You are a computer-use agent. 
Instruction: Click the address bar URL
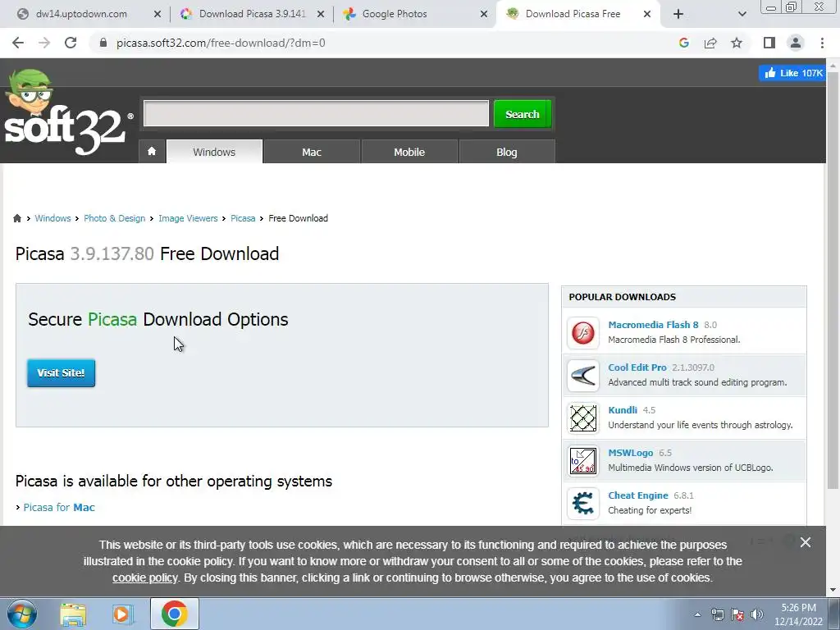click(x=221, y=43)
